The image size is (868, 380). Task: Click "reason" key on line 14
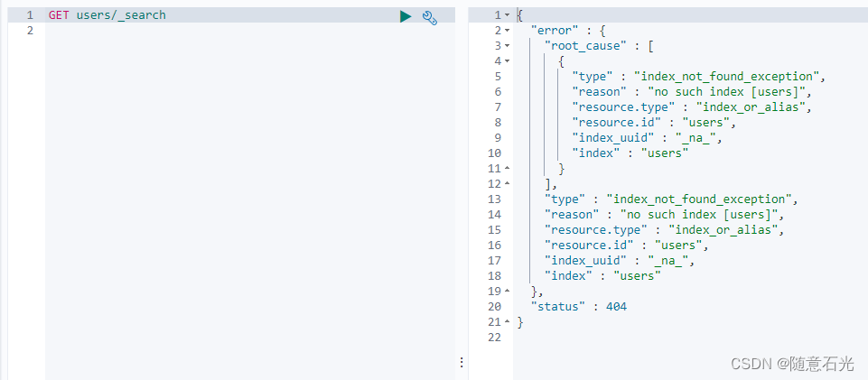click(x=572, y=215)
